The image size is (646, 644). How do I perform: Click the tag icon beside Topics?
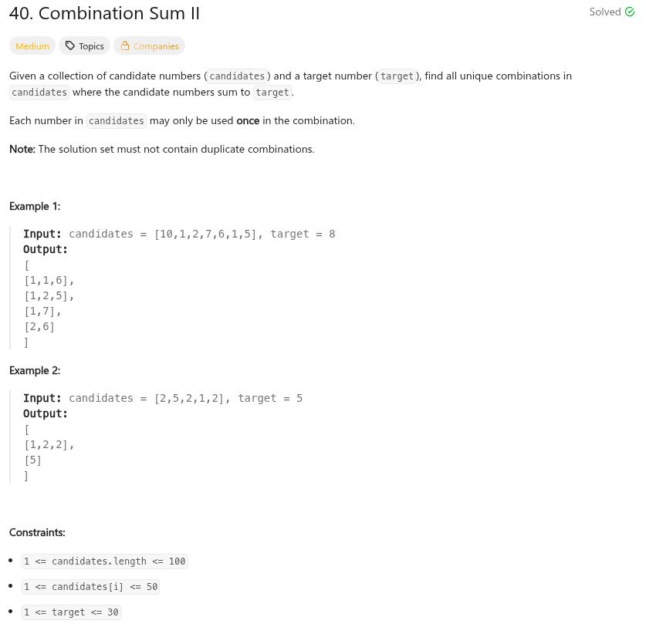click(x=70, y=46)
